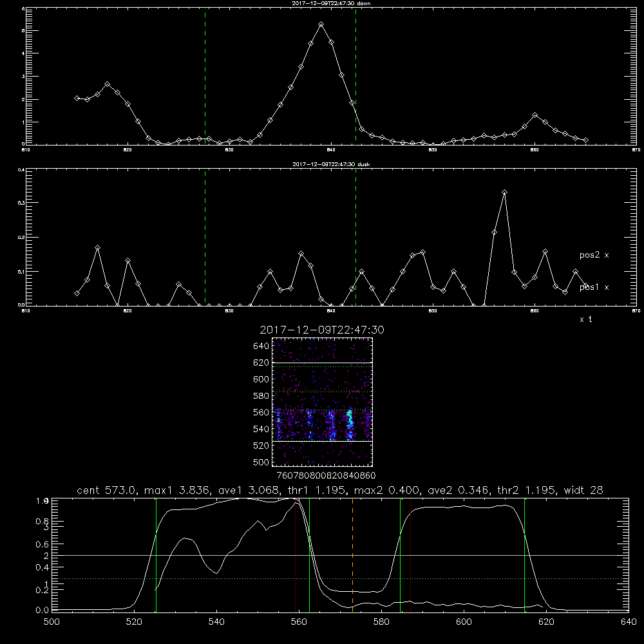Open the color spectrogram image
The image size is (644, 644).
click(322, 402)
